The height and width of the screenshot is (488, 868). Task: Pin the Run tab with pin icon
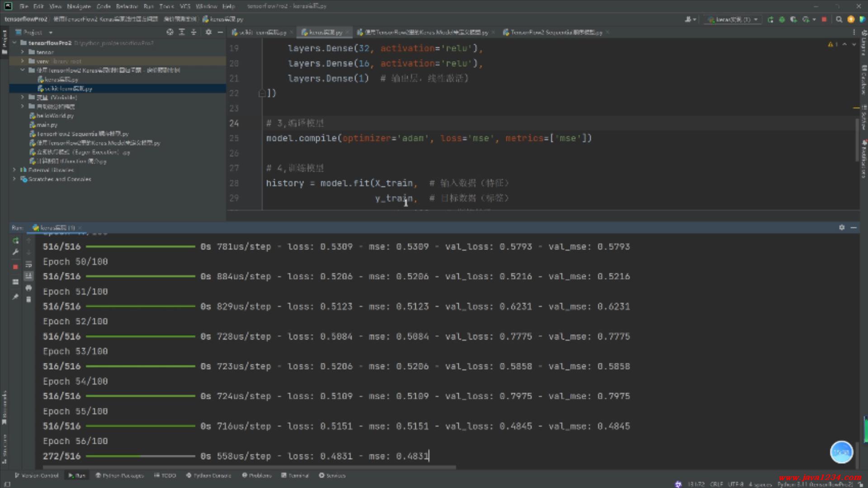click(x=15, y=297)
